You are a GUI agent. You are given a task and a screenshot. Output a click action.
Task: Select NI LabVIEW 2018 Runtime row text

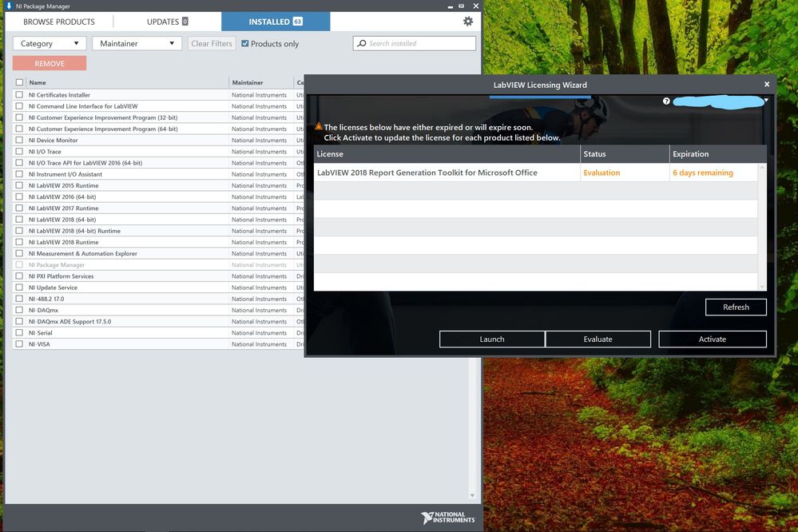click(x=64, y=242)
